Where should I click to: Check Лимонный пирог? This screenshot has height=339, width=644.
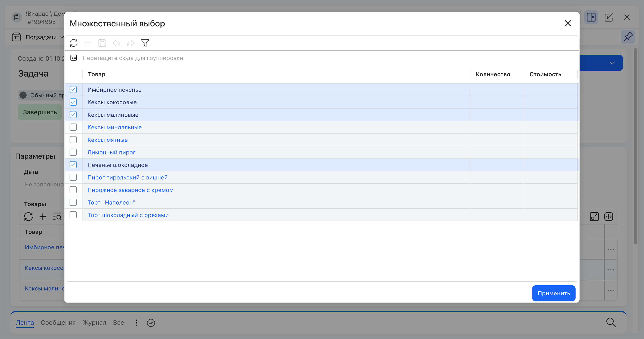(73, 152)
